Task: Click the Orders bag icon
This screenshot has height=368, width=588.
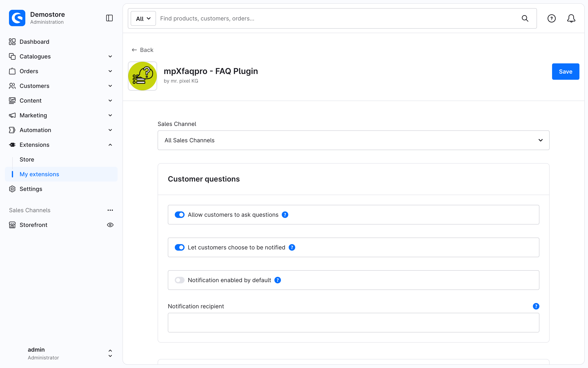Action: coord(12,71)
